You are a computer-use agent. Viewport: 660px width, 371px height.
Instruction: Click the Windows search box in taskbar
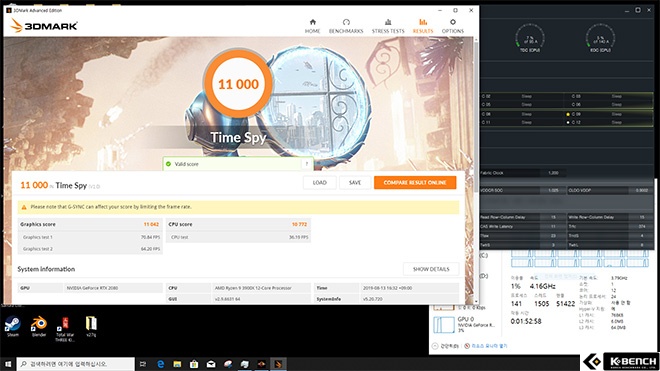pos(76,364)
